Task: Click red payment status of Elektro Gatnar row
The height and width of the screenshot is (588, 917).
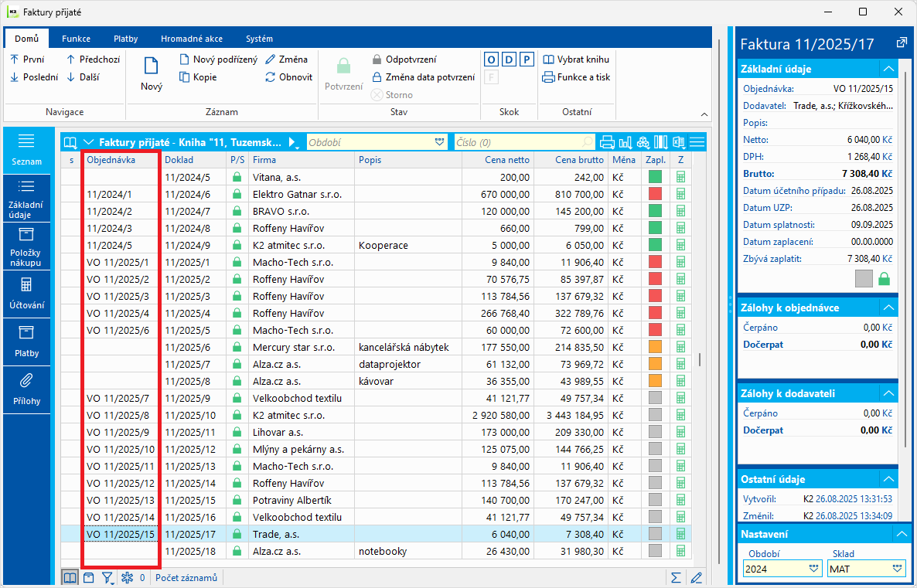Action: pos(655,194)
